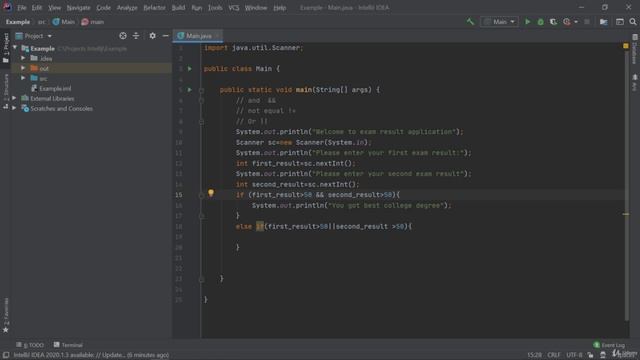The height and width of the screenshot is (360, 640).
Task: Open the File menu
Action: click(22, 7)
